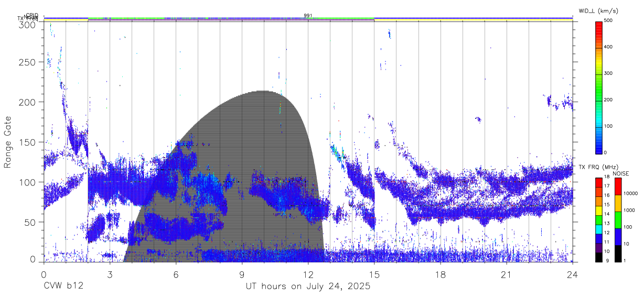Click the '300' tick on the width color bar
Viewport: 644px width, 297px height.
click(608, 73)
